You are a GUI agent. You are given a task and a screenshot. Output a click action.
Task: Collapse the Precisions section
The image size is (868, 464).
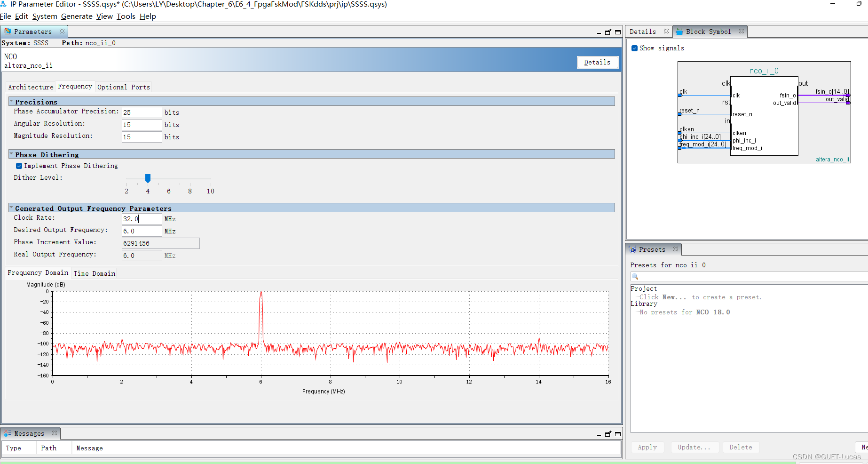tap(12, 101)
